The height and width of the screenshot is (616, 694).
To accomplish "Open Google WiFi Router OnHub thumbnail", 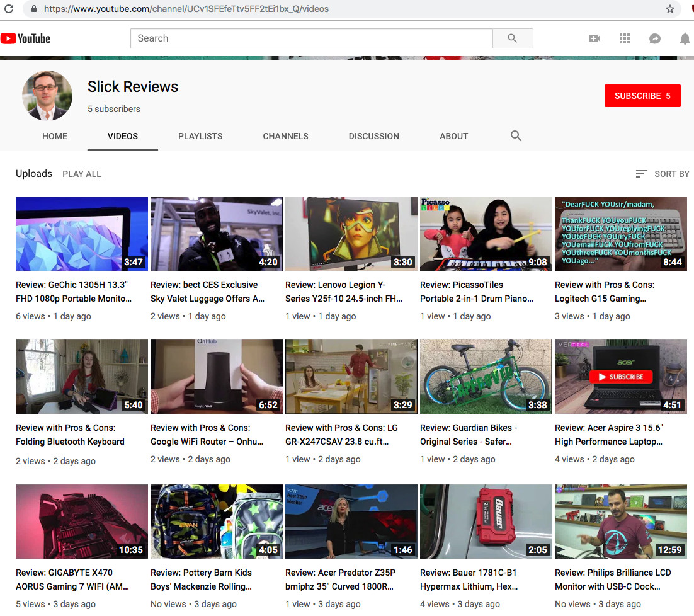I will 217,377.
